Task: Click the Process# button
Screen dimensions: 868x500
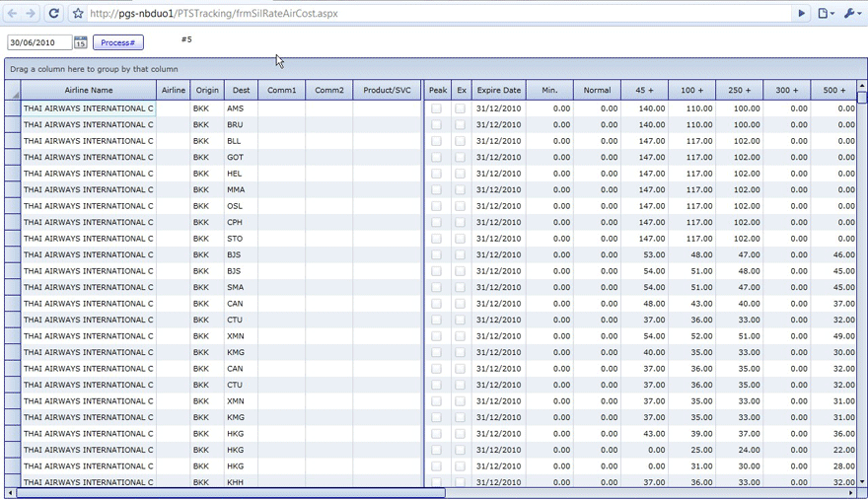Action: pyautogui.click(x=118, y=42)
